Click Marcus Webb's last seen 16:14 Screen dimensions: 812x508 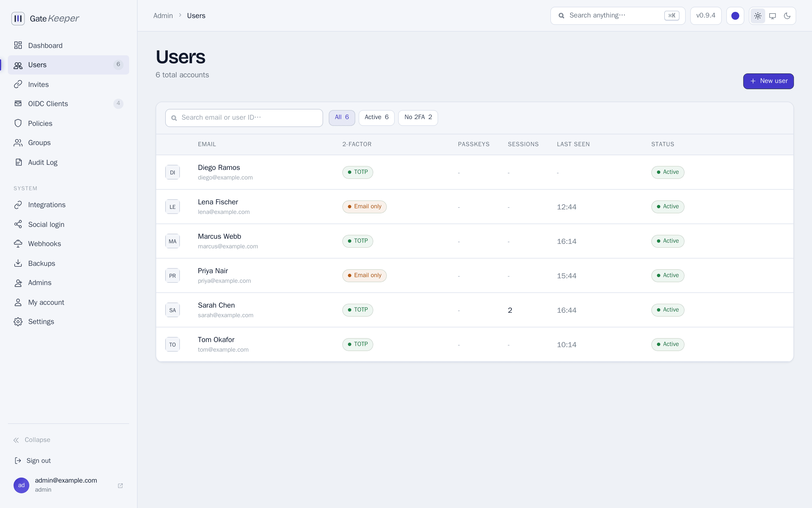566,241
